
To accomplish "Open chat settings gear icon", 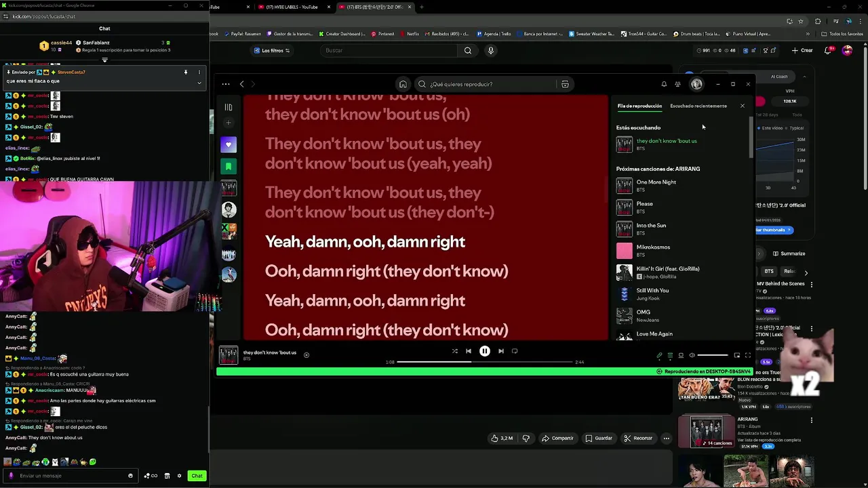I will coord(179,476).
